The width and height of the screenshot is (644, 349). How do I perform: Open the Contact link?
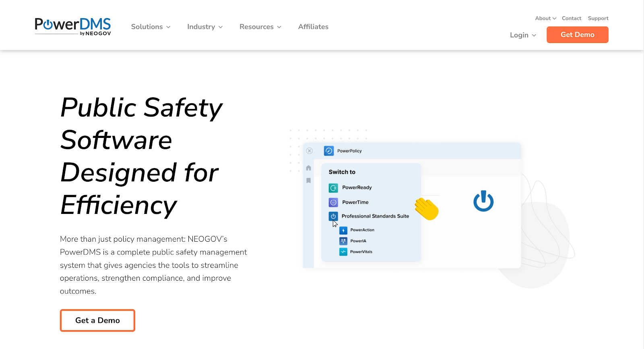[x=572, y=18]
